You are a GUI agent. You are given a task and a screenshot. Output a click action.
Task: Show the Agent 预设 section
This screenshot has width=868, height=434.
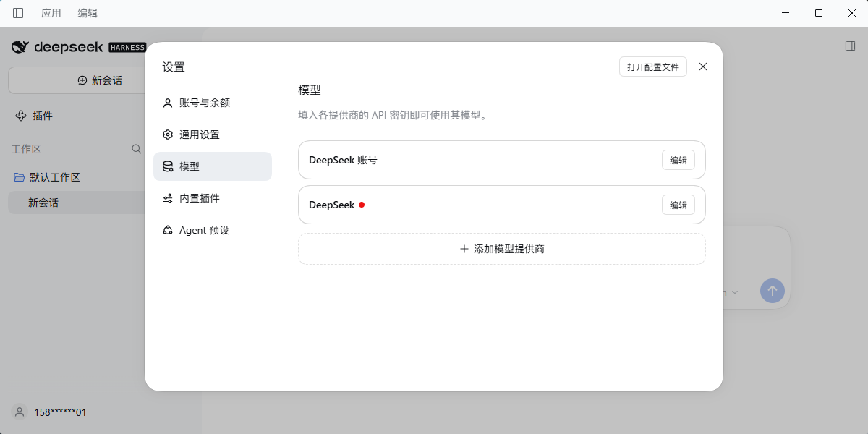(213, 230)
